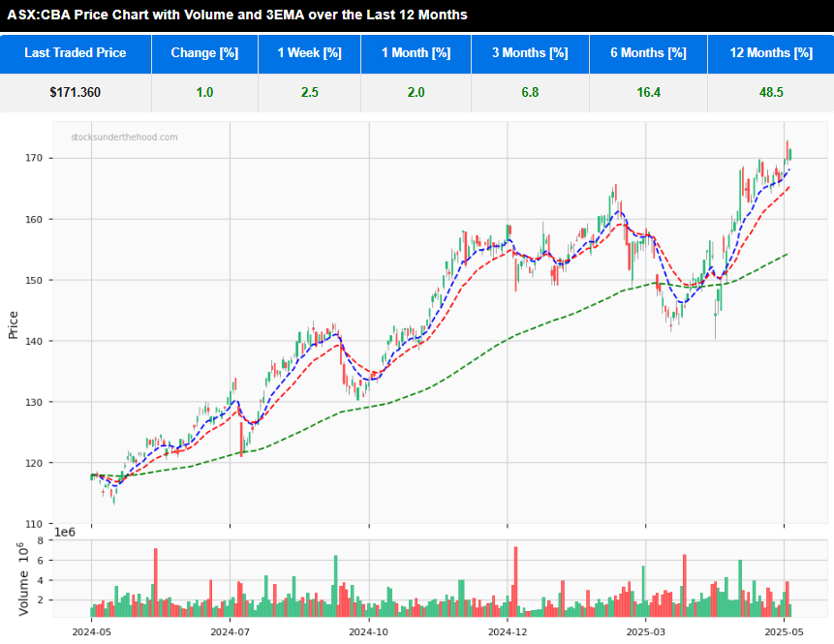Click the 2024-12 date axis label
This screenshot has width=834, height=644.
coord(508,632)
